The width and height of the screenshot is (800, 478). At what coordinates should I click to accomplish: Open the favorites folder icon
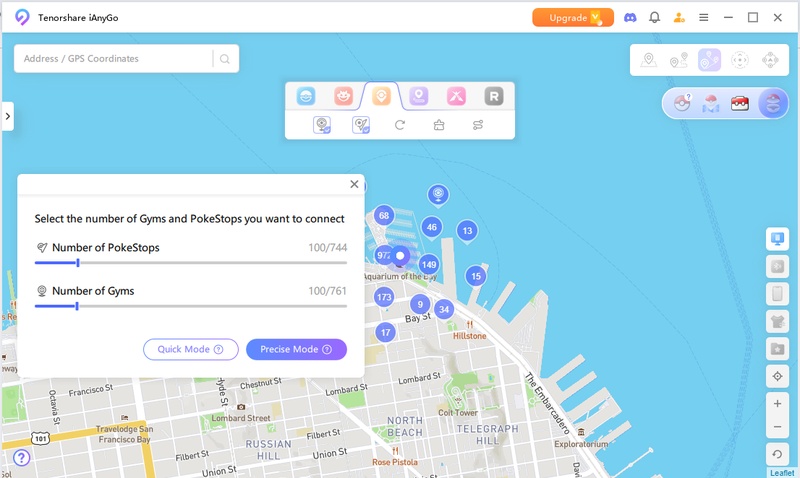(777, 349)
